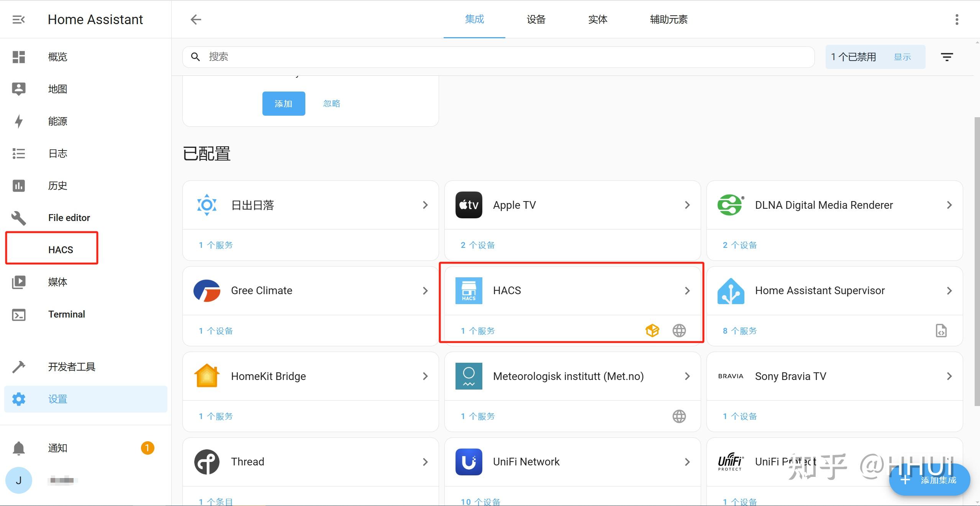Viewport: 980px width, 506px height.
Task: Switch to the 设备 (Devices) tab
Action: click(x=535, y=19)
